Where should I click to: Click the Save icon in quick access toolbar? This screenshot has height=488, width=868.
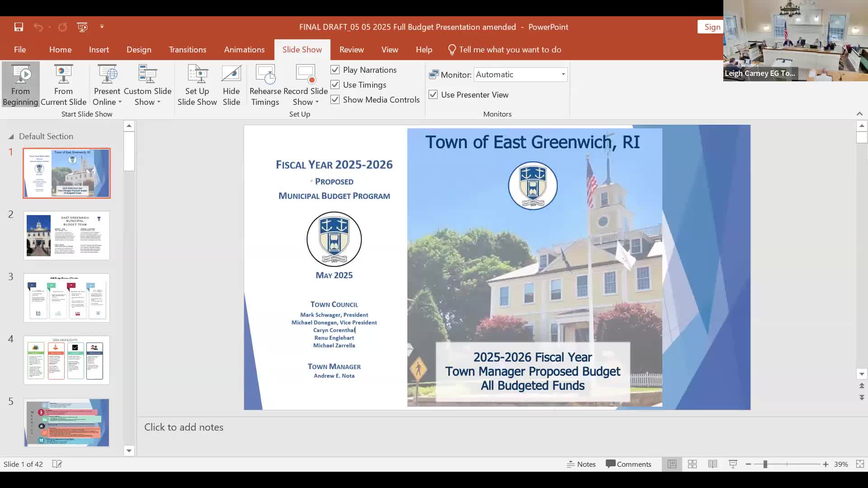(19, 27)
